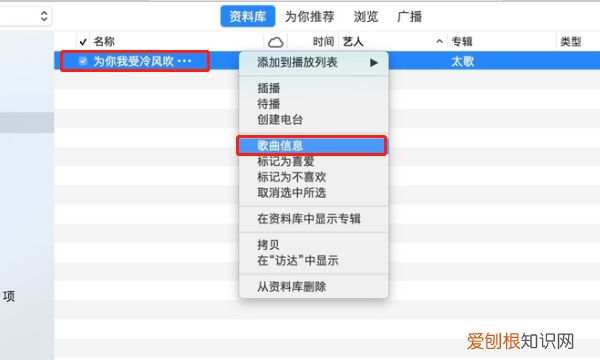
Task: Select 拷贝 in the context menu
Action: (268, 244)
